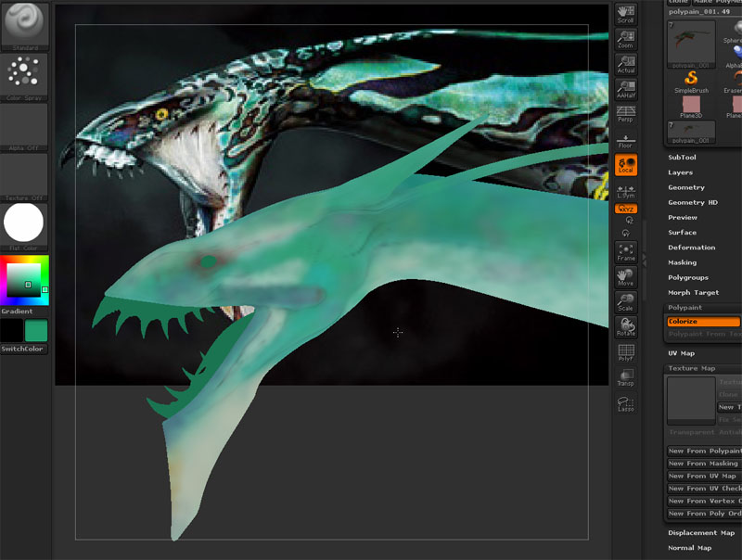
Task: Click New From UV Check
Action: pyautogui.click(x=704, y=489)
